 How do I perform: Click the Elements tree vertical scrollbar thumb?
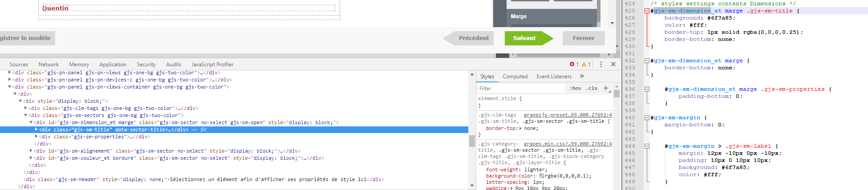[x=472, y=141]
